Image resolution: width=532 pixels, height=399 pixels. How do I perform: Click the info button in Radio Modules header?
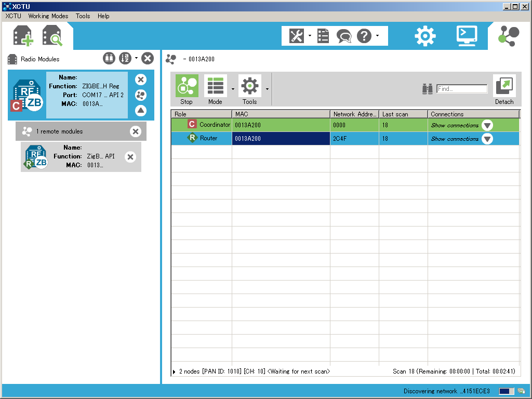pyautogui.click(x=109, y=58)
